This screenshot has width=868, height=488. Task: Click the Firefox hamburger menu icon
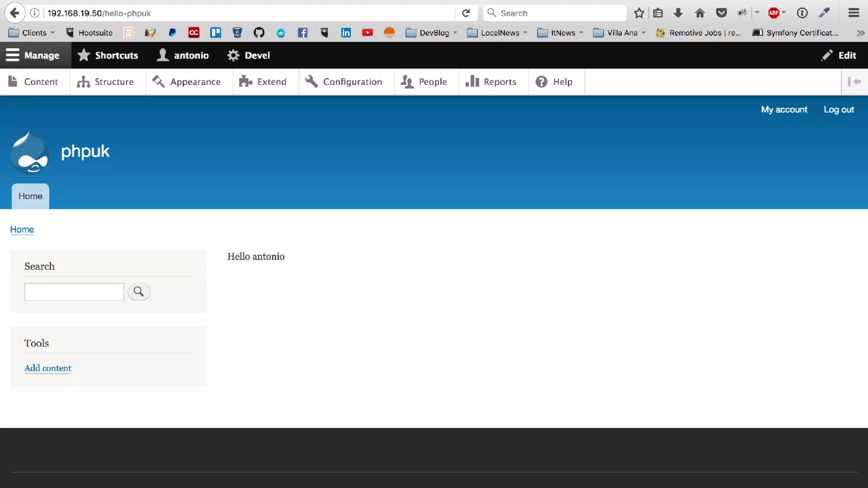coord(854,13)
